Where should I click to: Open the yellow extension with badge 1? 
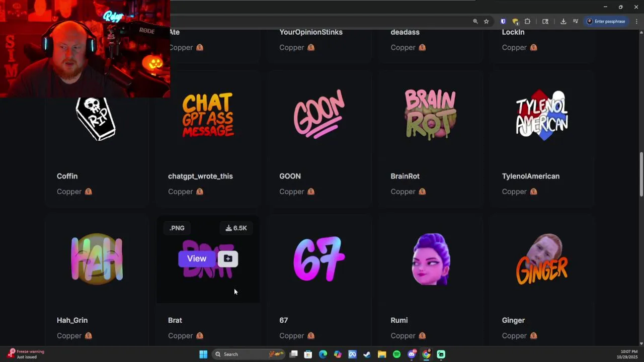[515, 21]
